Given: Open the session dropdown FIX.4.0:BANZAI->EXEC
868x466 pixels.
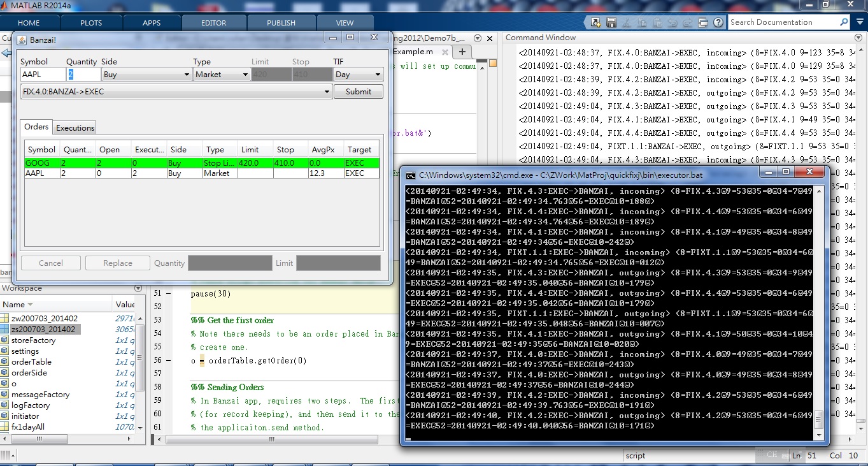Looking at the screenshot, I should 176,92.
